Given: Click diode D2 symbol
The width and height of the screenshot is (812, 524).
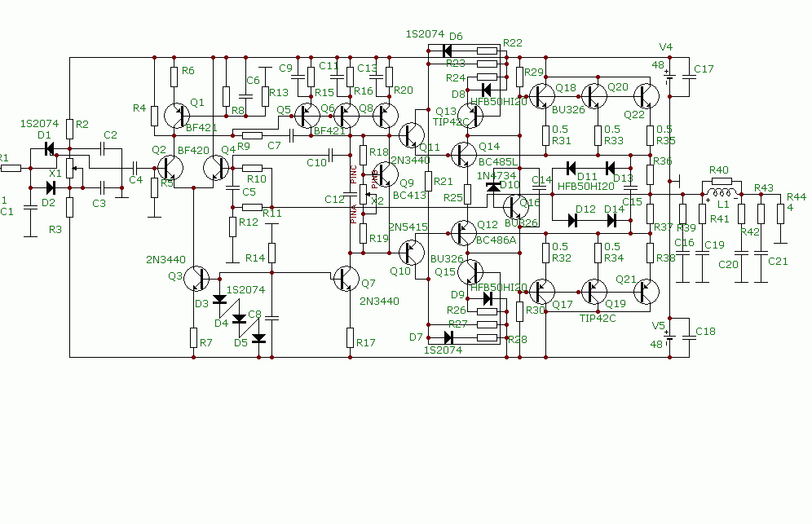Looking at the screenshot, I should click(x=51, y=187).
